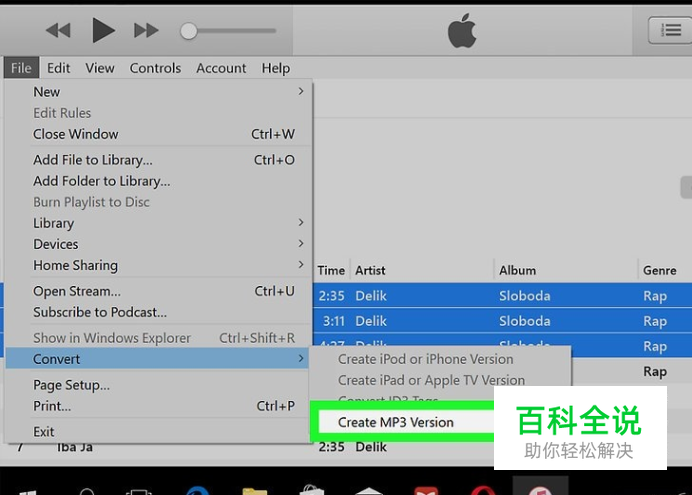The height and width of the screenshot is (495, 692).
Task: Click Create iPod or iPhone Version
Action: point(425,359)
